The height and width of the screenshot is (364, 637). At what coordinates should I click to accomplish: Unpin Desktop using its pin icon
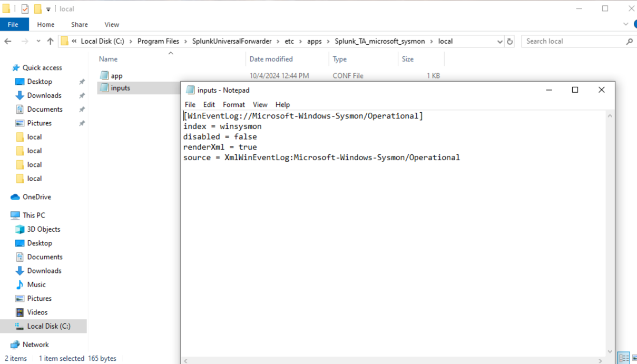pos(82,82)
